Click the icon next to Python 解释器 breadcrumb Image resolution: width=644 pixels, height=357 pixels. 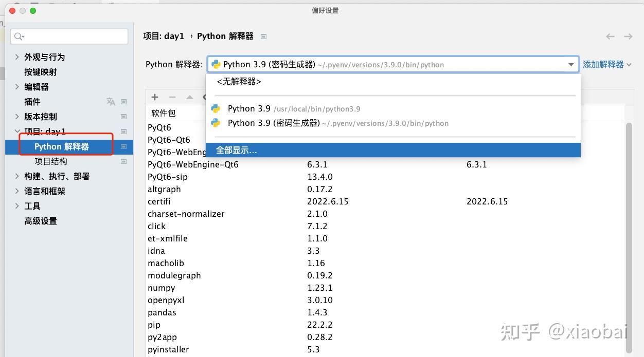(263, 36)
